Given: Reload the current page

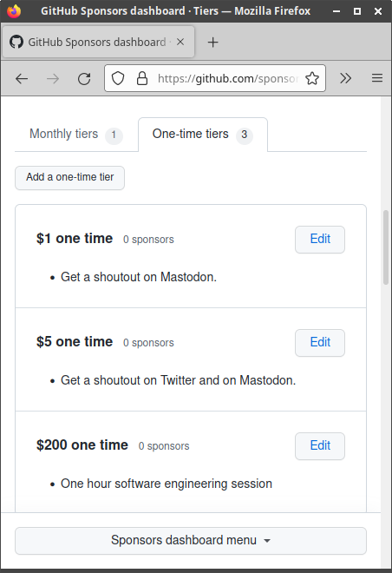Looking at the screenshot, I should [84, 78].
